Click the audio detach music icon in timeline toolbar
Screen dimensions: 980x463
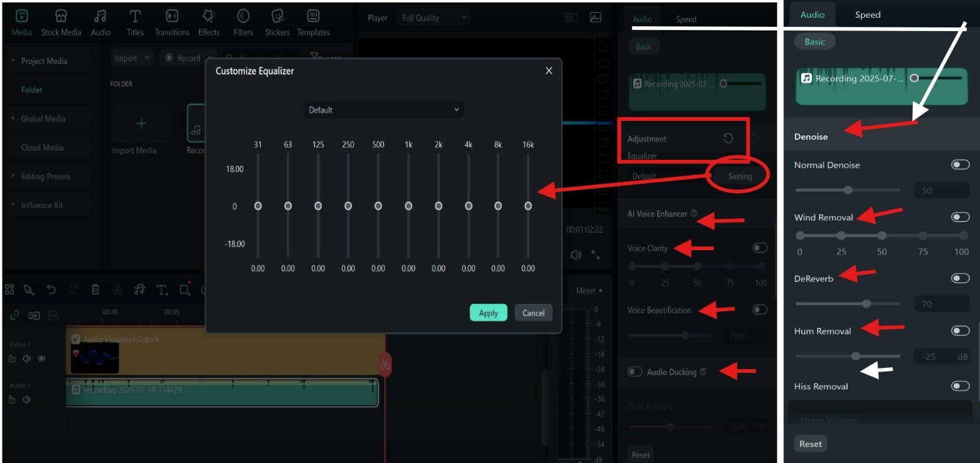tap(139, 290)
